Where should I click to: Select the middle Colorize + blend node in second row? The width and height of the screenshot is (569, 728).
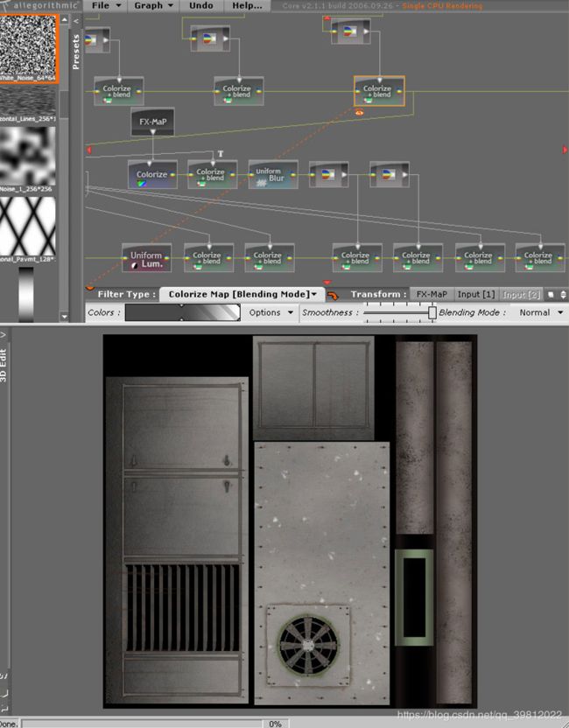pyautogui.click(x=239, y=92)
